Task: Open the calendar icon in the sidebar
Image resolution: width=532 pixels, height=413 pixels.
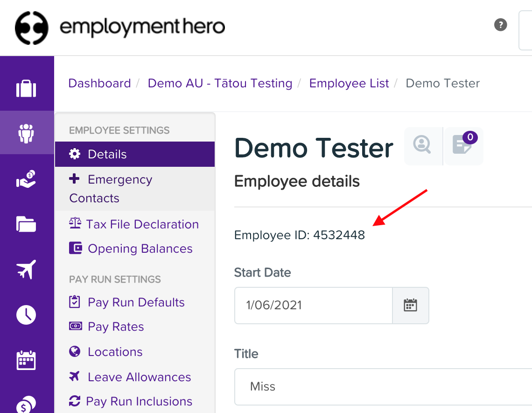Action: [27, 360]
